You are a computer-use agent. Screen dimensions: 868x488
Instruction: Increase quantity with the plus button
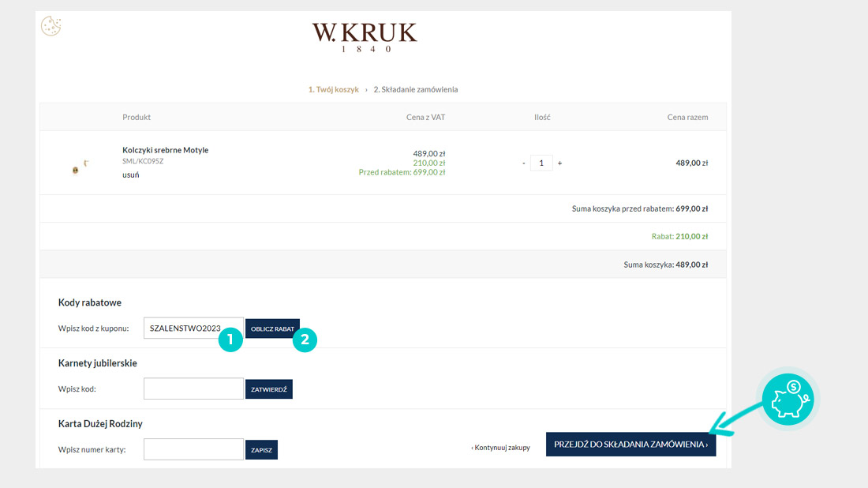tap(559, 163)
